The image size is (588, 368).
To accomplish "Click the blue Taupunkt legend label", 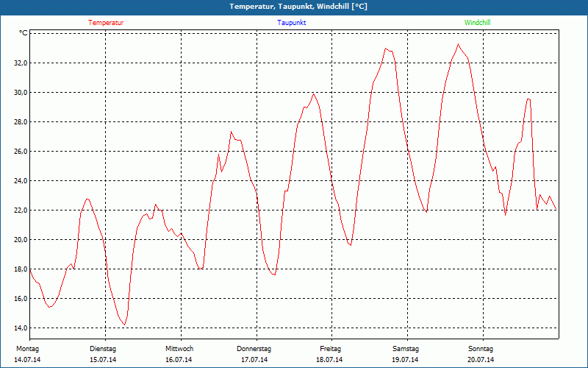I will [x=291, y=23].
